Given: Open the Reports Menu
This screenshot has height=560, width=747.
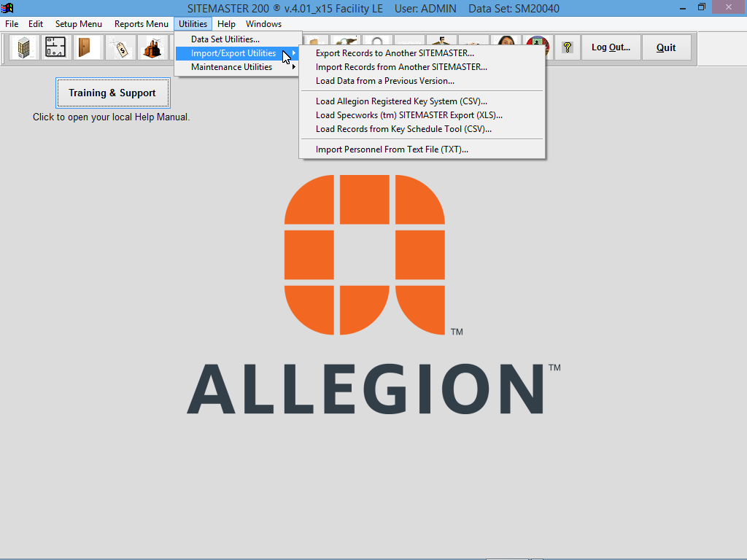Looking at the screenshot, I should [x=142, y=24].
